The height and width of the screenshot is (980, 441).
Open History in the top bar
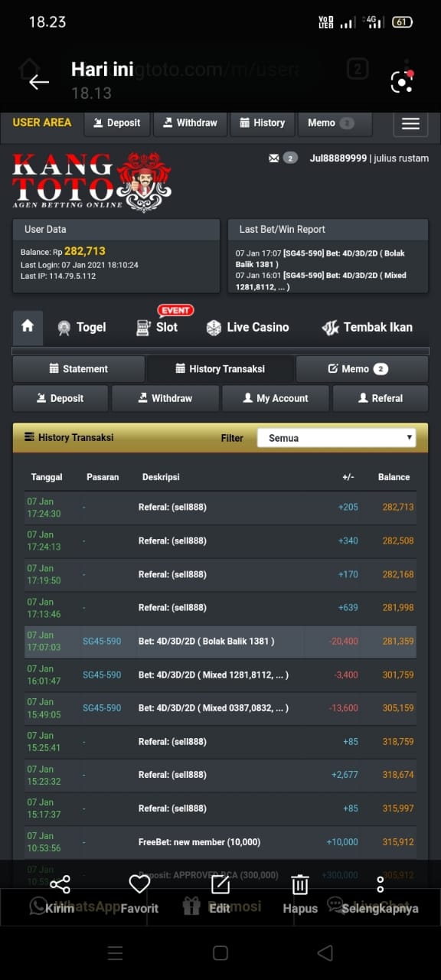pyautogui.click(x=262, y=122)
